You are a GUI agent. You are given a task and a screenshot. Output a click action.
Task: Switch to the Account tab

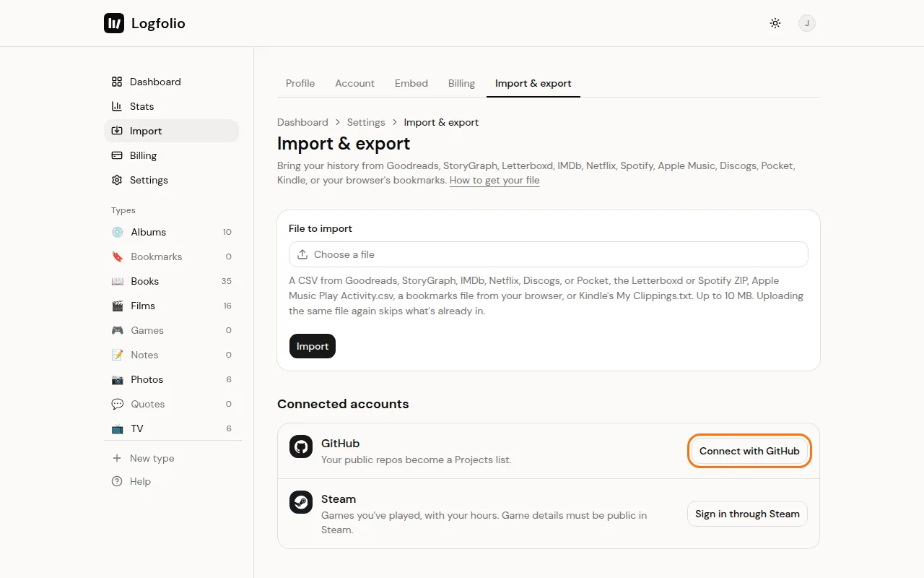(x=354, y=83)
